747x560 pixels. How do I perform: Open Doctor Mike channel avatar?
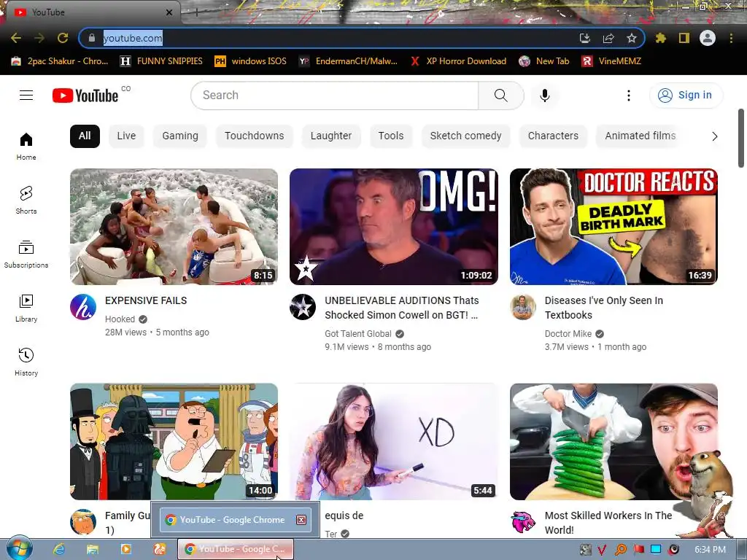[522, 307]
